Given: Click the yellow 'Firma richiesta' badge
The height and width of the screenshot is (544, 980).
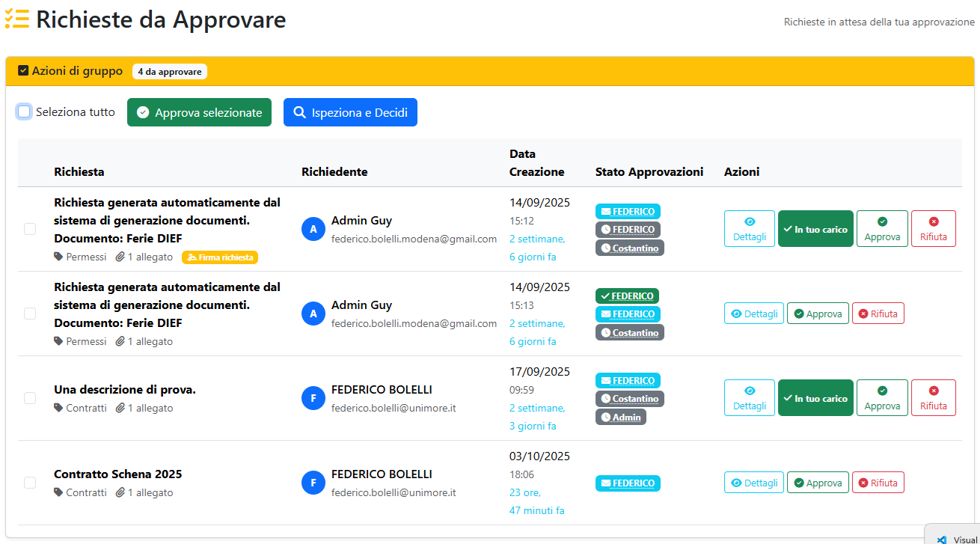Looking at the screenshot, I should coord(219,257).
